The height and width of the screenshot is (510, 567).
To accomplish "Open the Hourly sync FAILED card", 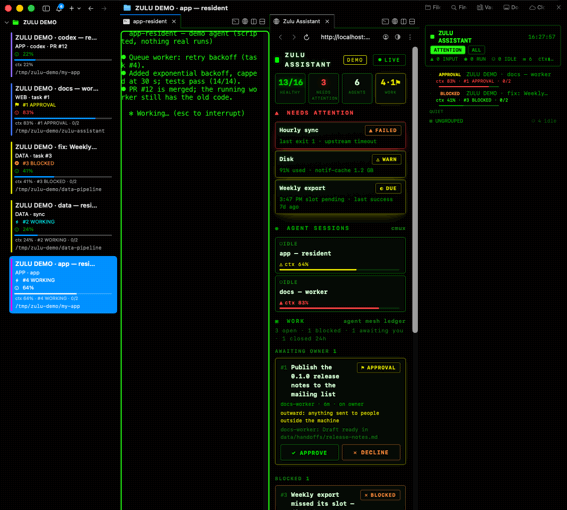I will tap(340, 135).
